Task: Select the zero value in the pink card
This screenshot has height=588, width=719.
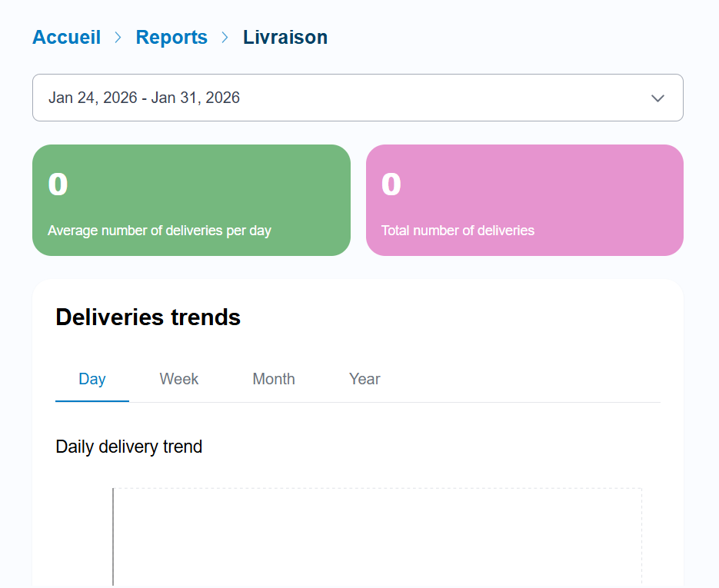Action: tap(391, 184)
